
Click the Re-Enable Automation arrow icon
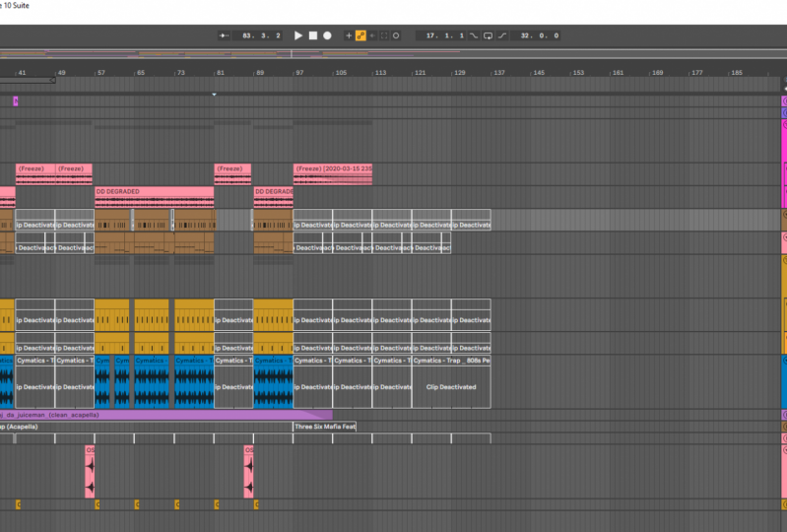coord(372,35)
